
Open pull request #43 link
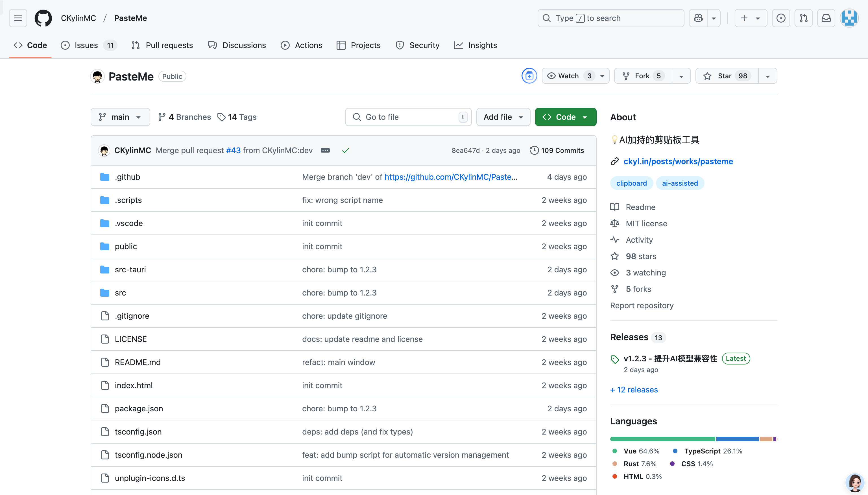[234, 150]
